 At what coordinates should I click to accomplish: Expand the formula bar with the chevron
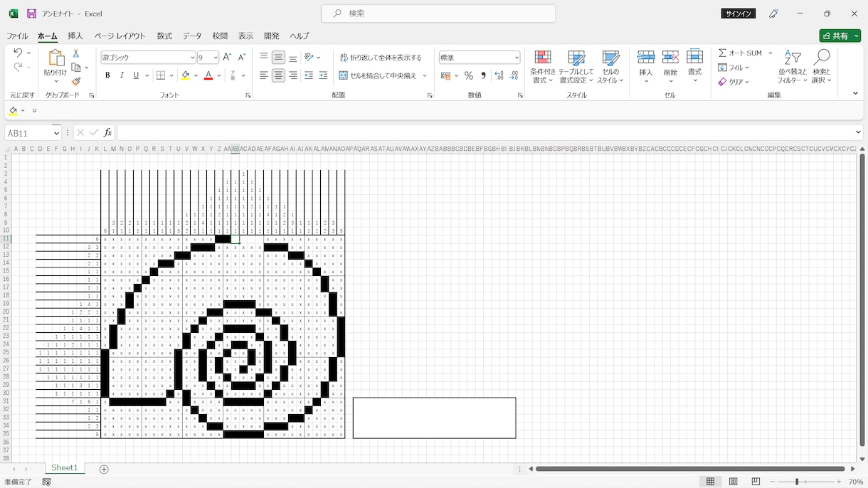tap(858, 132)
